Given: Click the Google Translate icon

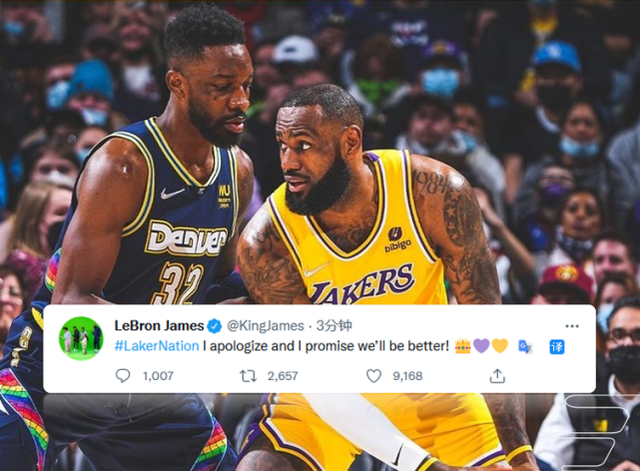Looking at the screenshot, I should click(525, 347).
